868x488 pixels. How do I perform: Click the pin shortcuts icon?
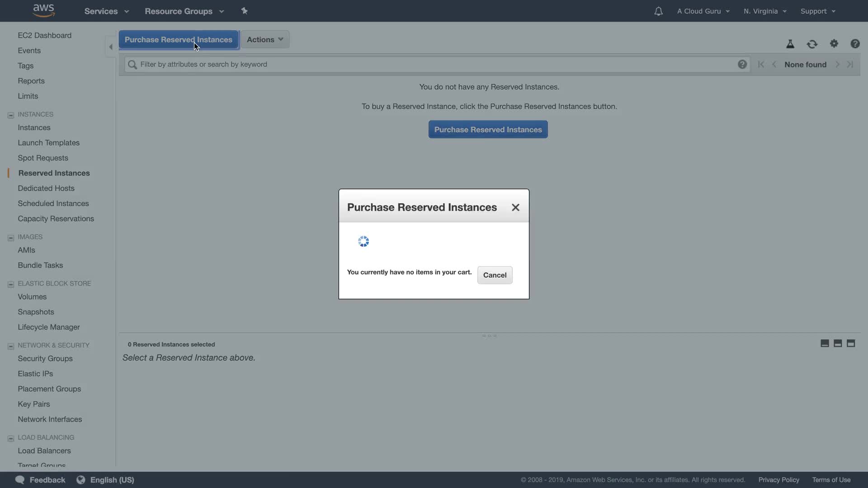(x=244, y=11)
